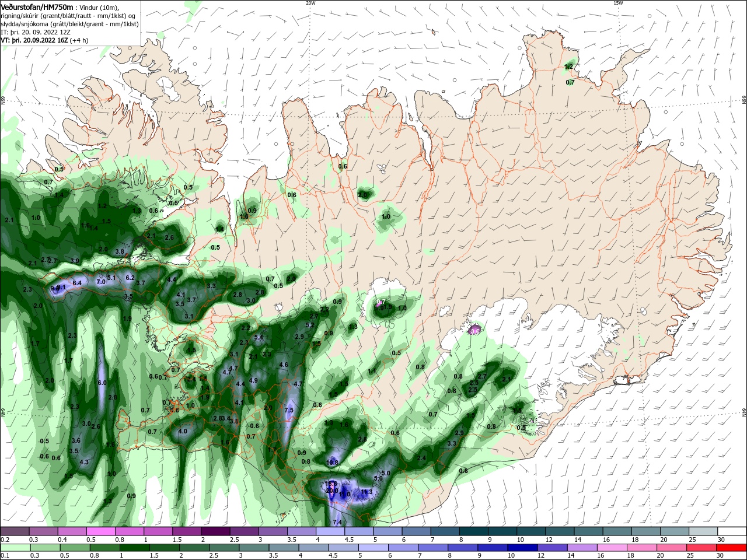Viewport: 747px width, 560px height.
Task: Click the 5.1 precipitation value
Action: click(x=111, y=278)
